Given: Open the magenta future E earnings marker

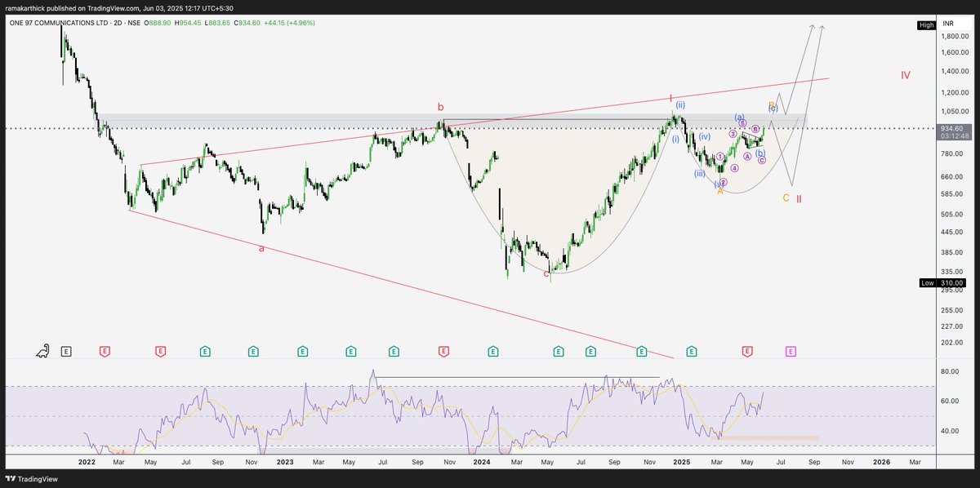Looking at the screenshot, I should (x=791, y=352).
